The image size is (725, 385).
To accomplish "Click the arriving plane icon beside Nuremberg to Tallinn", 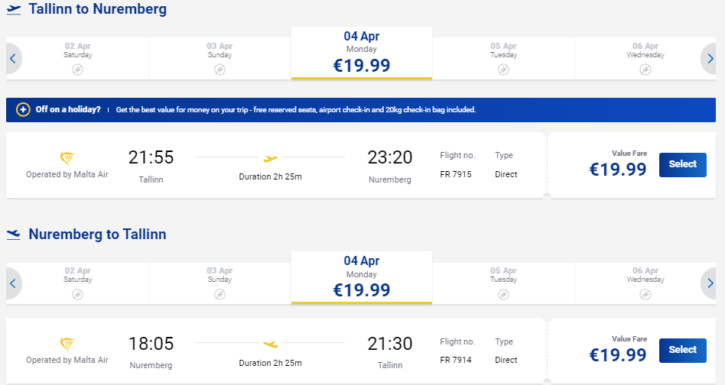I will click(14, 234).
